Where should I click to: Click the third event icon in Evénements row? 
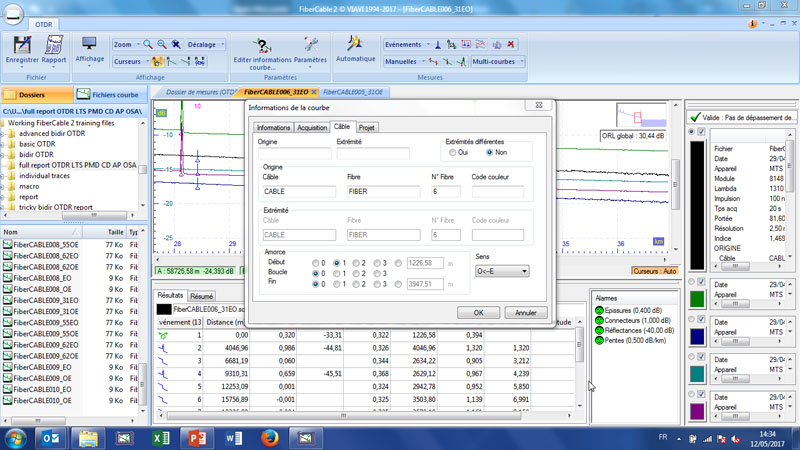(466, 44)
